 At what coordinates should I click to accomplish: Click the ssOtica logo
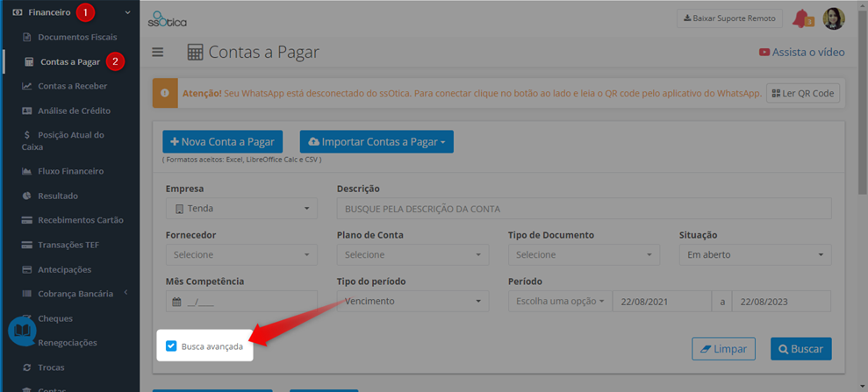167,18
